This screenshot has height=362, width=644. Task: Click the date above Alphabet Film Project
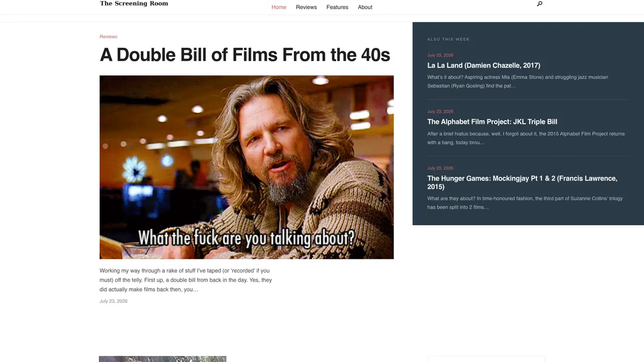pyautogui.click(x=440, y=112)
